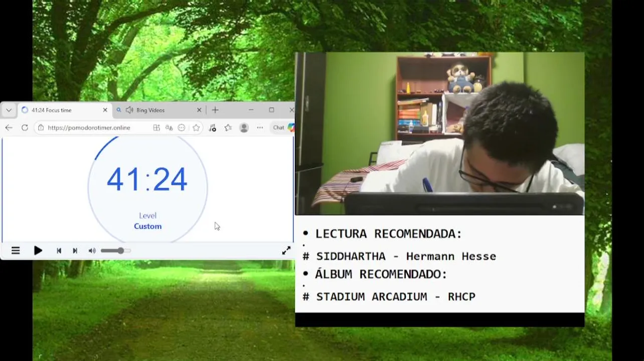Go back with the browser back arrow

pos(9,128)
